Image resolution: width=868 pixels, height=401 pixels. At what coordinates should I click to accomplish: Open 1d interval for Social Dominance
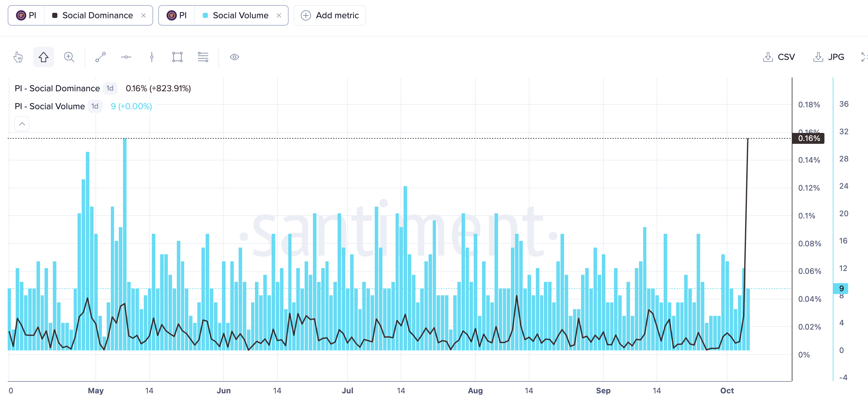point(110,88)
